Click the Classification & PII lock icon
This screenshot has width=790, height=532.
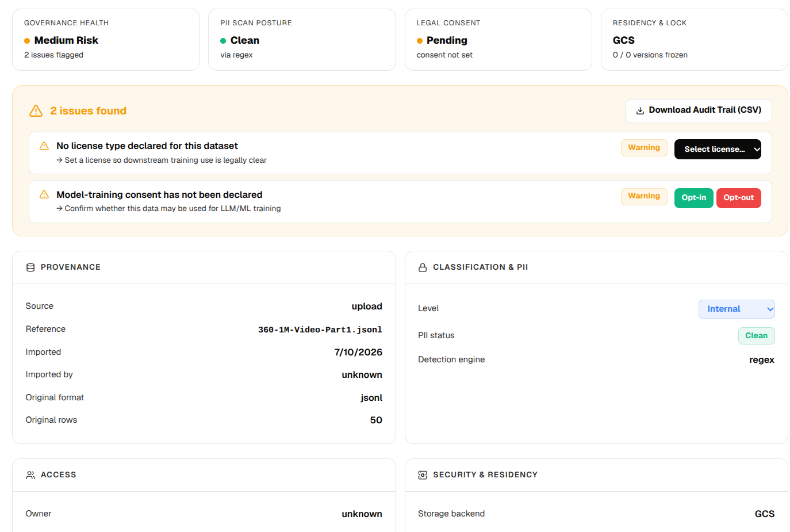(423, 267)
